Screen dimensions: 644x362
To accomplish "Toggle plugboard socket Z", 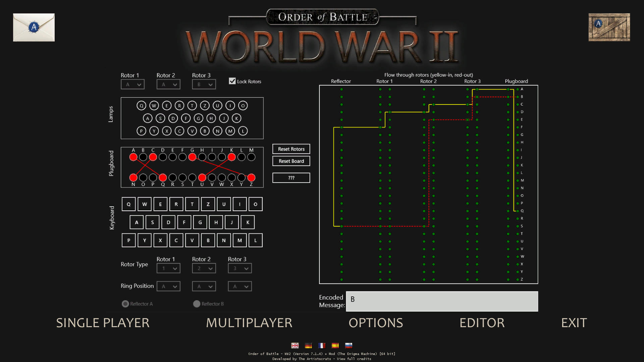I will tap(251, 177).
